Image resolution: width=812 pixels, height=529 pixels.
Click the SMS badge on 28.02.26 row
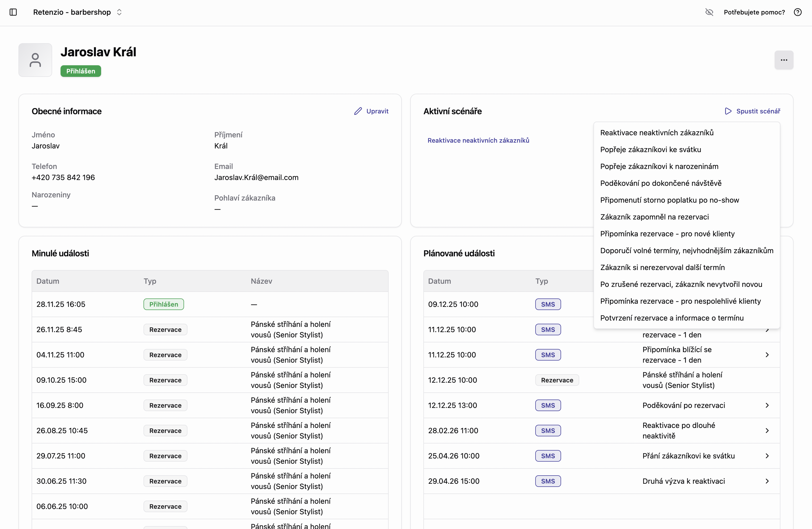(x=548, y=430)
